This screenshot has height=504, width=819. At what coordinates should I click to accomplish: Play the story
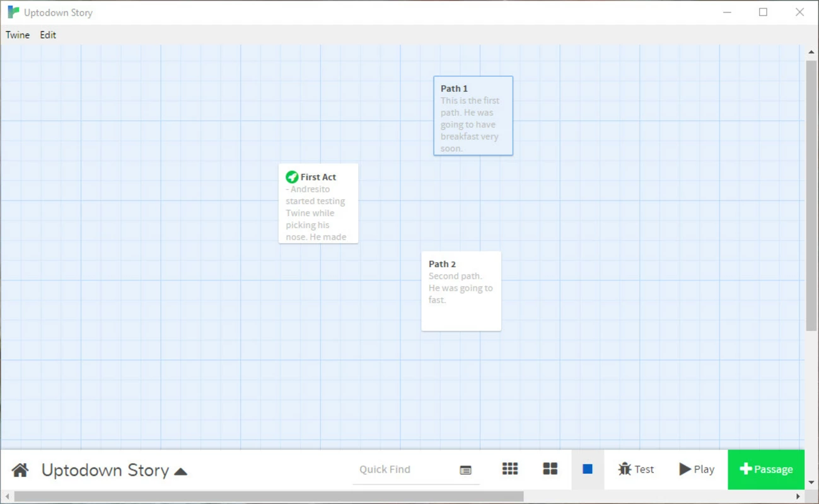(696, 469)
